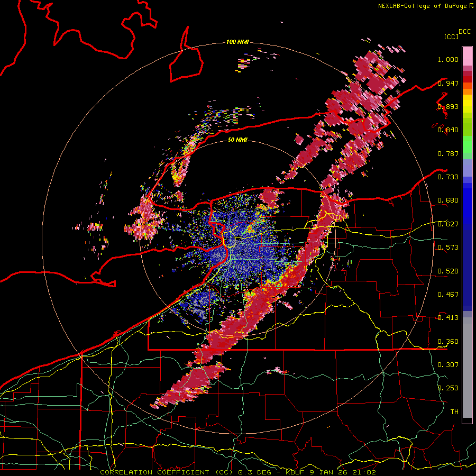Pick the pink top segment of the color bar
The height and width of the screenshot is (476, 476).
point(467,56)
